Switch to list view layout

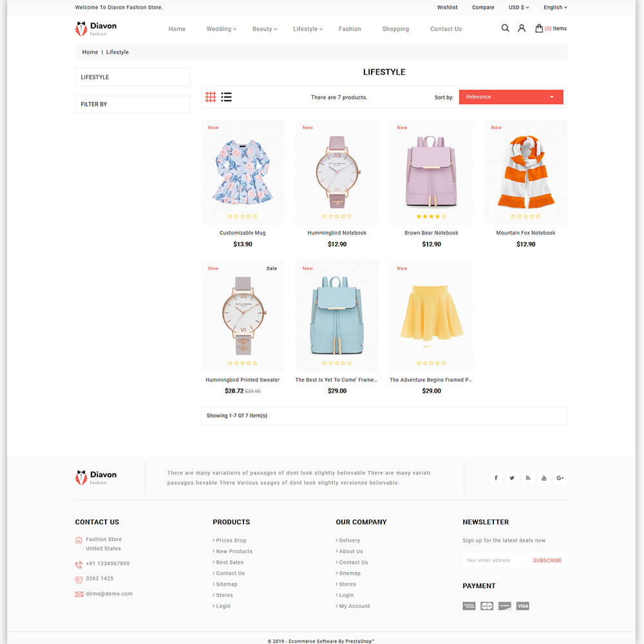pos(226,97)
